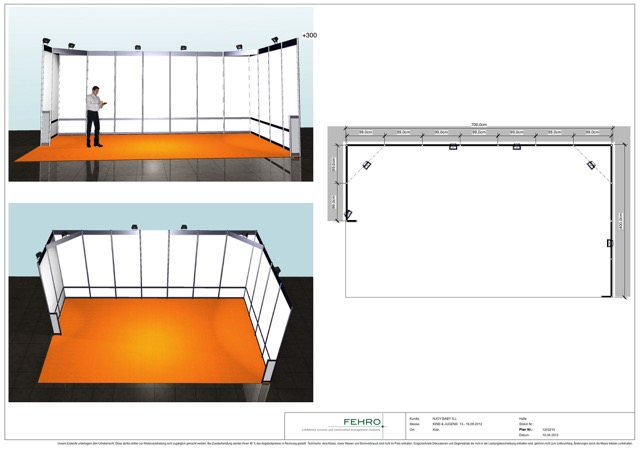Click the right wall spotlight symbol in floor plan
This screenshot has height=453, width=640.
pos(608,243)
